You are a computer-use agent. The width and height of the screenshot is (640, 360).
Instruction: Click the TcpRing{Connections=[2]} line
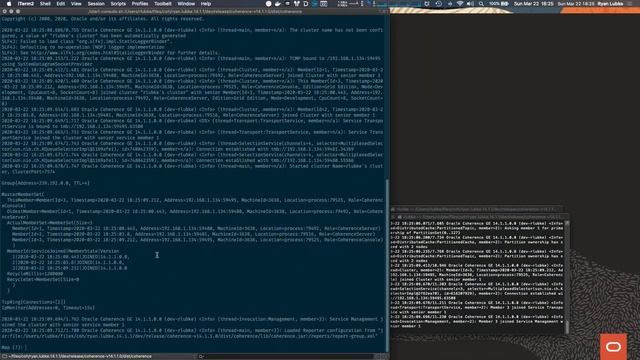tap(33, 302)
